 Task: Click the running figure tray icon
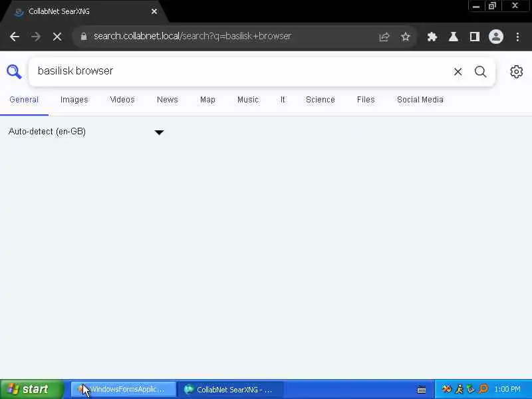[x=459, y=389]
